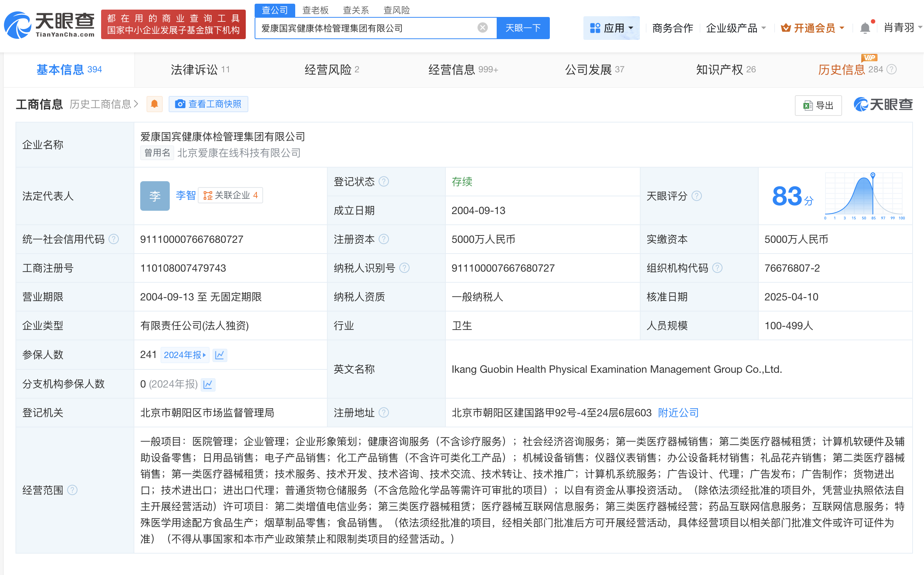Viewport: 924px width, 575px height.
Task: Click the orange monitoring bell beside 工商信息
Action: [154, 104]
